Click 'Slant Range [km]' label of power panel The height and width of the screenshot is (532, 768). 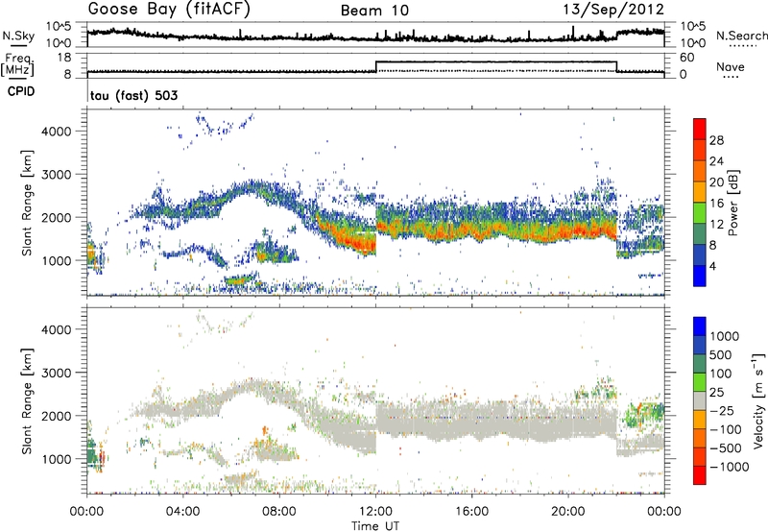point(27,203)
